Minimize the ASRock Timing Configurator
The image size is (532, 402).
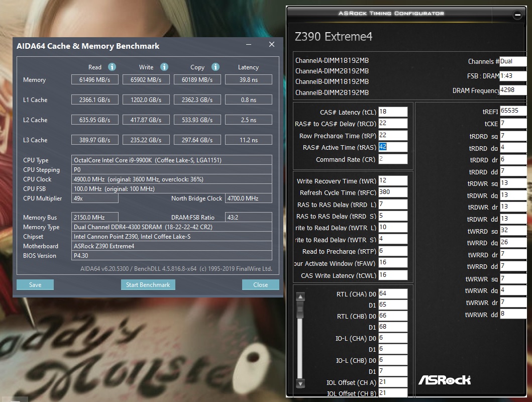(517, 15)
